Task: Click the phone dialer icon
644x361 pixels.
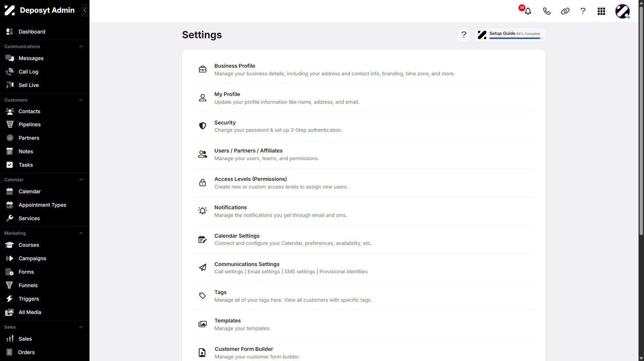Action: coord(546,11)
